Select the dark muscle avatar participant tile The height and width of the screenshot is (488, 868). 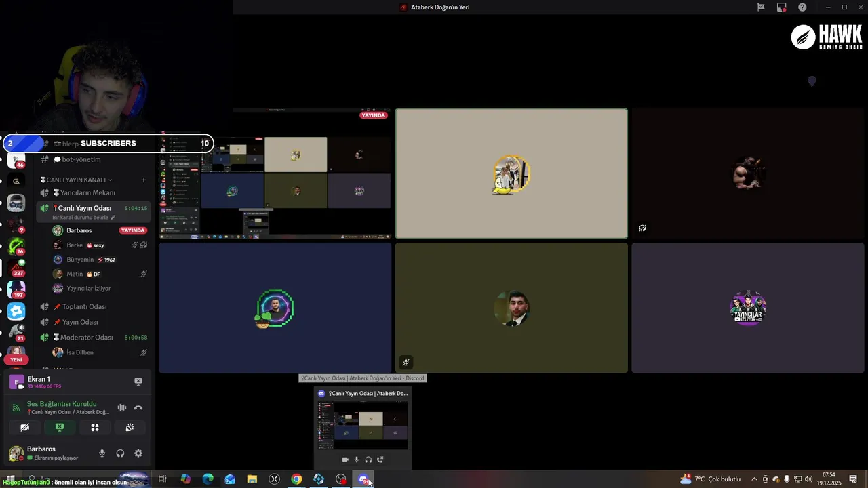point(748,174)
